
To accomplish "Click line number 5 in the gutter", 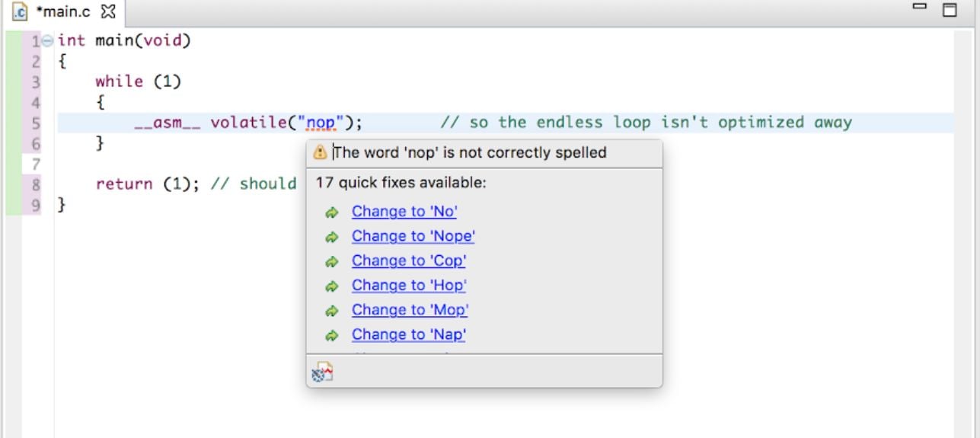I will click(36, 123).
